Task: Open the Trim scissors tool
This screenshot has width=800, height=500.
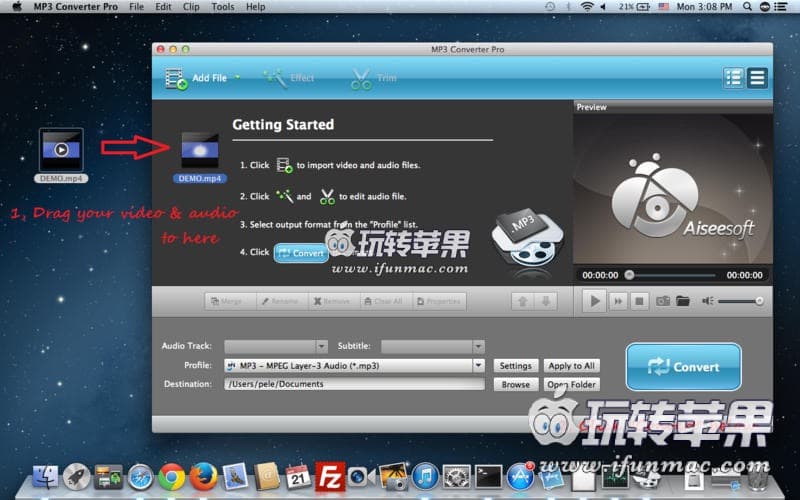Action: click(373, 79)
